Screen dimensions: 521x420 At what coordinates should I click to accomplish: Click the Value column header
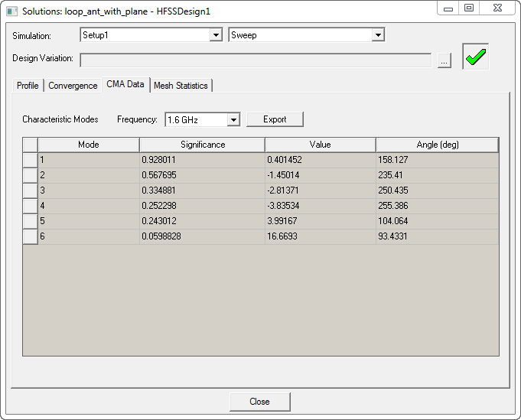(320, 145)
